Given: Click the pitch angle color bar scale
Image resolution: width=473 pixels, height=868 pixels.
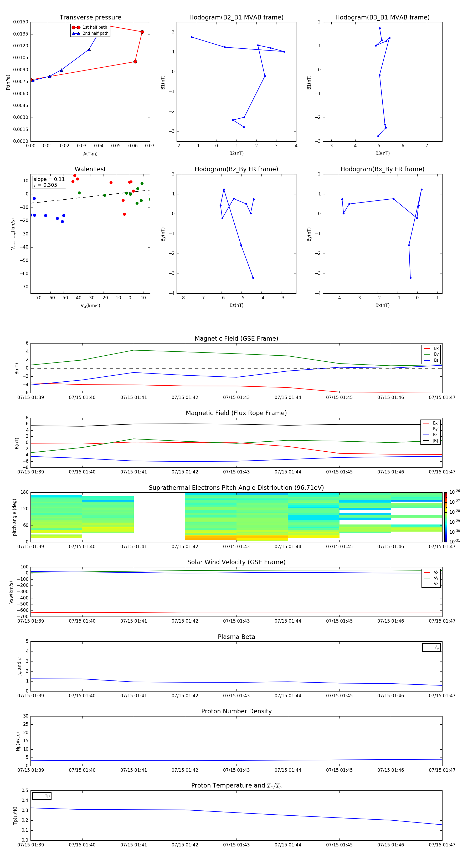Looking at the screenshot, I should click(x=446, y=517).
